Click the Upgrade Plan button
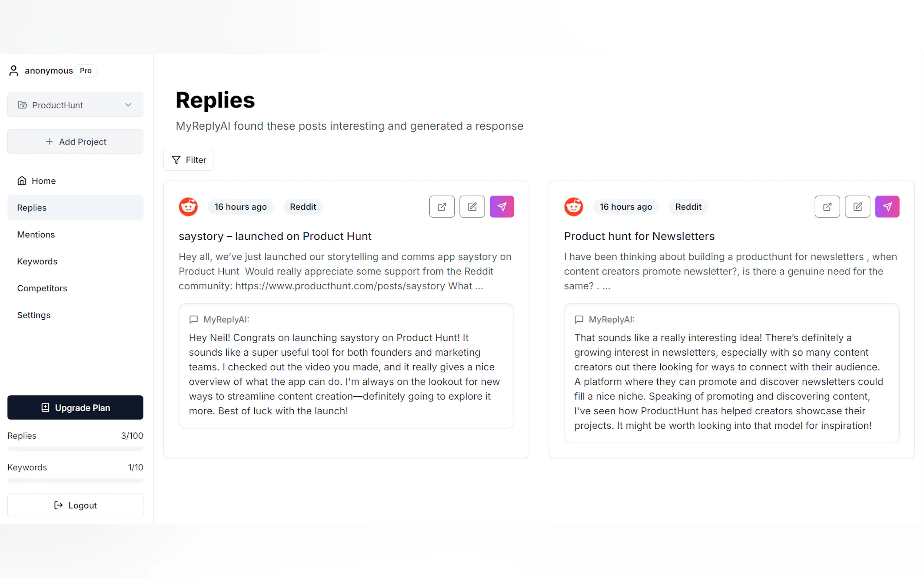The height and width of the screenshot is (578, 924). click(x=75, y=408)
